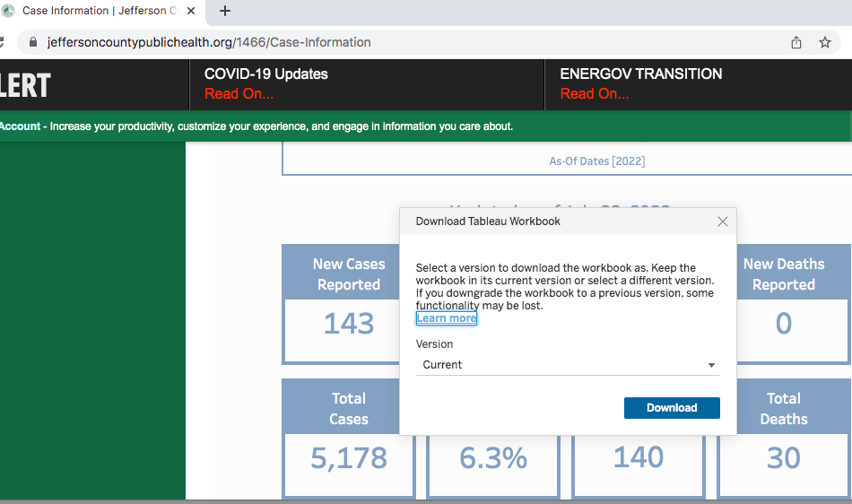Bookmark this page with the star icon
The height and width of the screenshot is (504, 852).
click(x=825, y=42)
